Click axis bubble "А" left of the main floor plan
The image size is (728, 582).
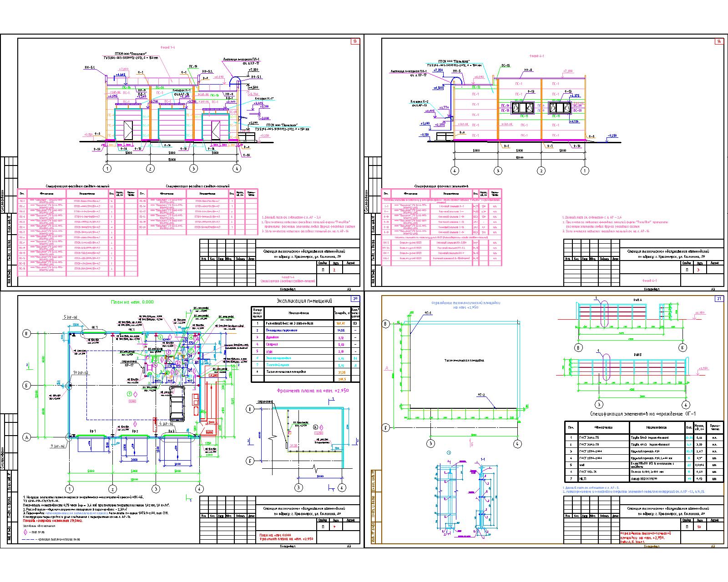point(26,437)
